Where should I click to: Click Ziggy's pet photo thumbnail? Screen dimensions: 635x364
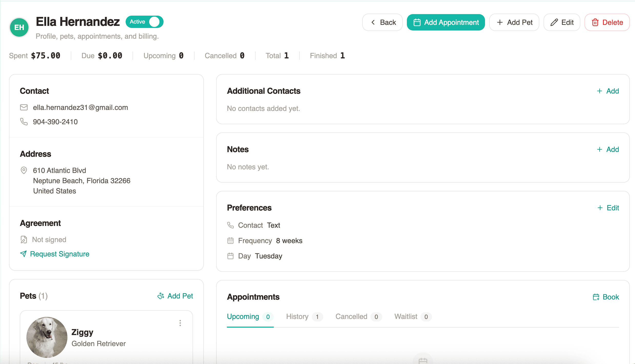coord(47,337)
